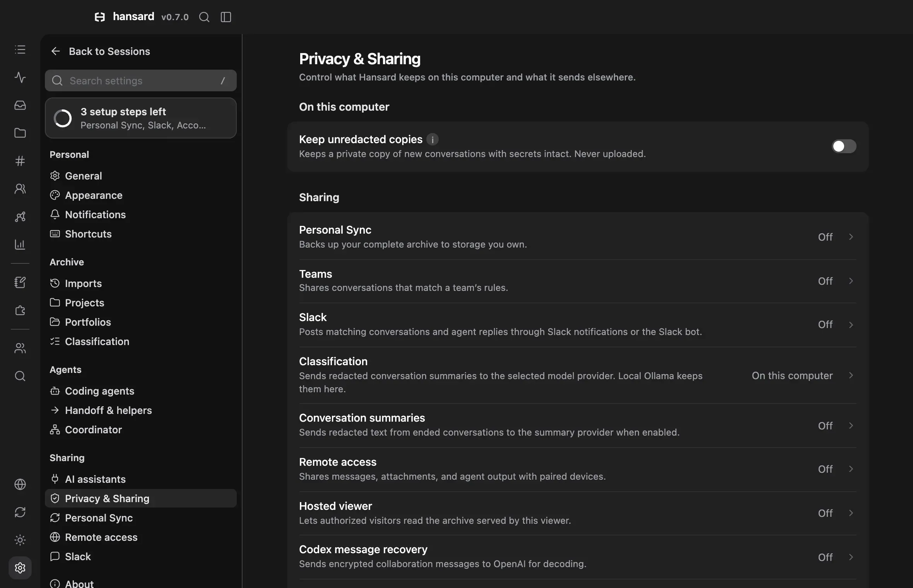Select Privacy & Sharing in sidebar
Image resolution: width=913 pixels, height=588 pixels.
pyautogui.click(x=141, y=498)
